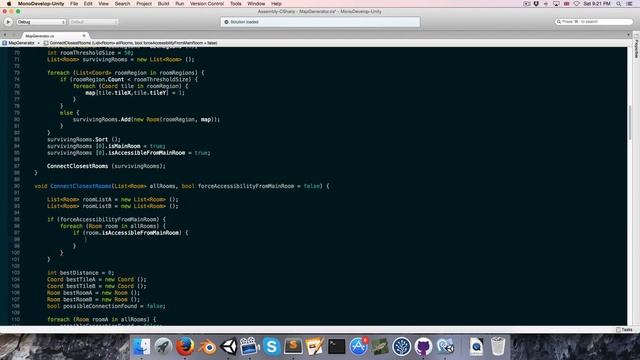Viewport: 640px width, 360px height.
Task: Open the ConnectClosestRooms member breadcrumb dropdown
Action: tap(131, 43)
